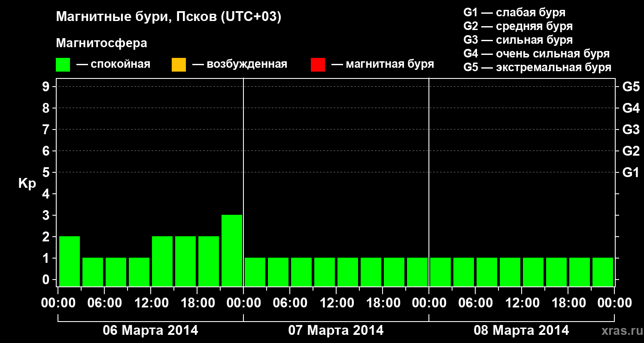Click the first bar of 06 March (Kp 2)

(x=70, y=261)
